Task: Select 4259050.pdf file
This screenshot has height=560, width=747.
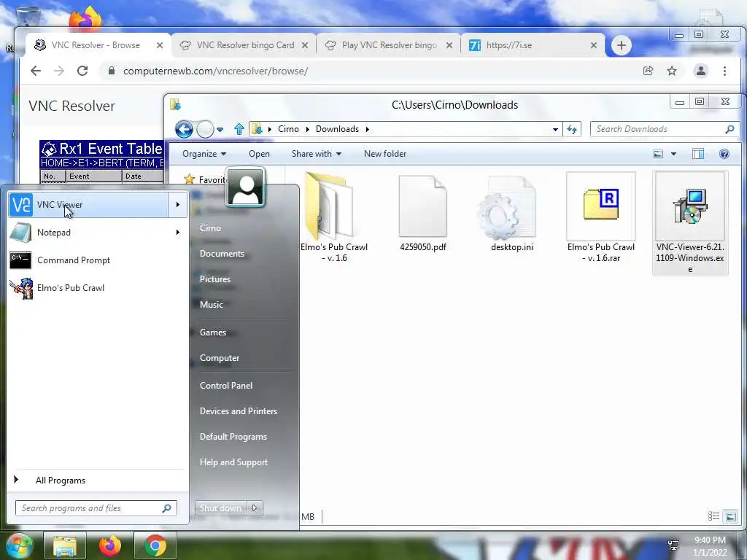Action: point(423,214)
